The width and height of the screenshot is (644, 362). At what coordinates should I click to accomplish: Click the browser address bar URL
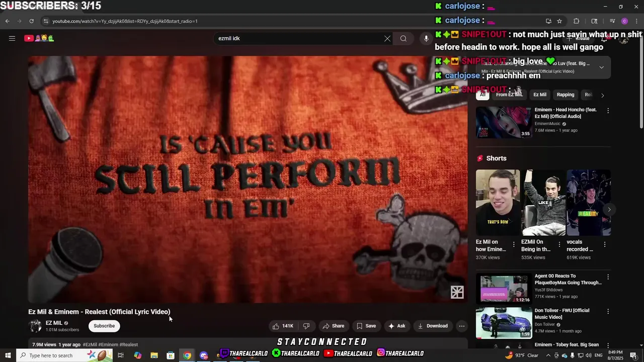click(x=125, y=21)
